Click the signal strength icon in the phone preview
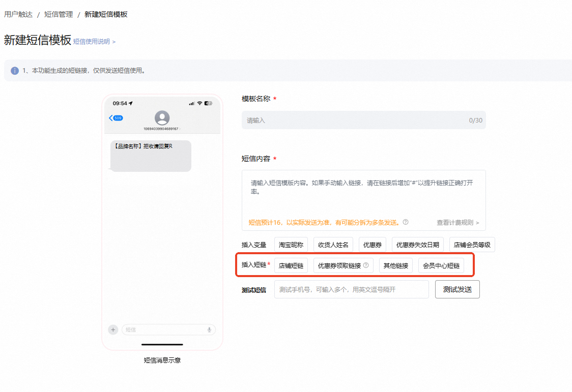This screenshot has width=572, height=392. (192, 104)
